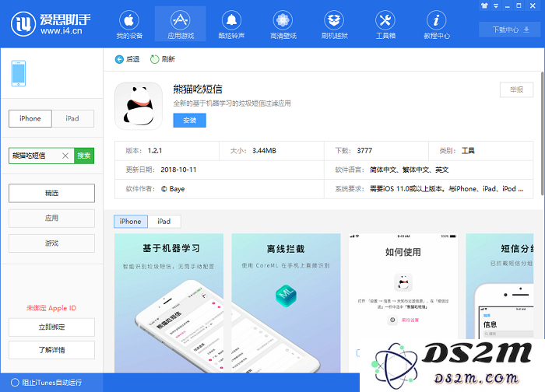Open 应用 apps category
This screenshot has width=545, height=392.
coord(51,218)
